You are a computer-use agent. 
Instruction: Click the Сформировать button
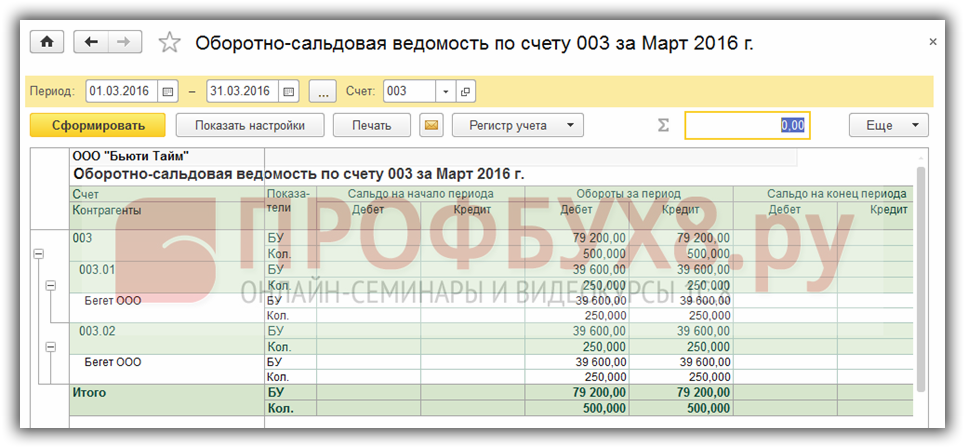[x=95, y=126]
